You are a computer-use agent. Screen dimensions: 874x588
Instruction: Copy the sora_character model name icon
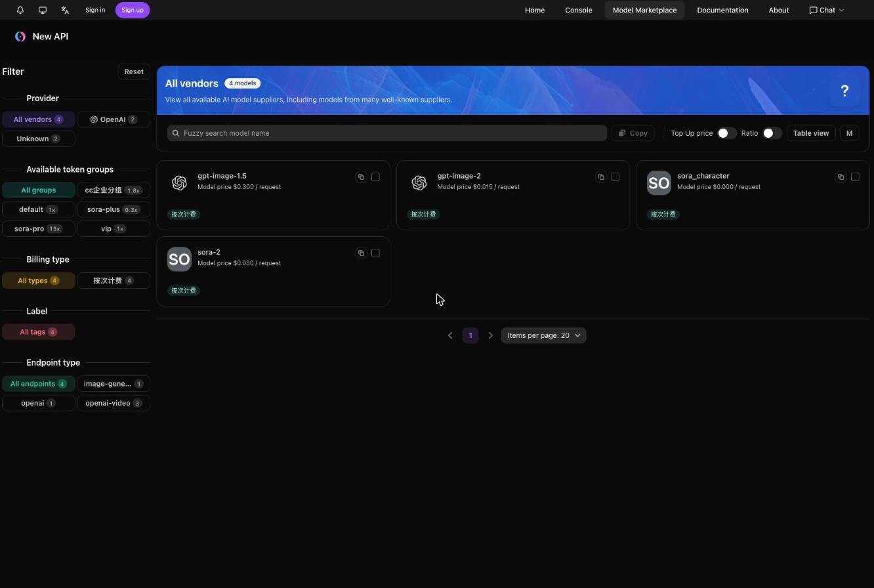[841, 177]
